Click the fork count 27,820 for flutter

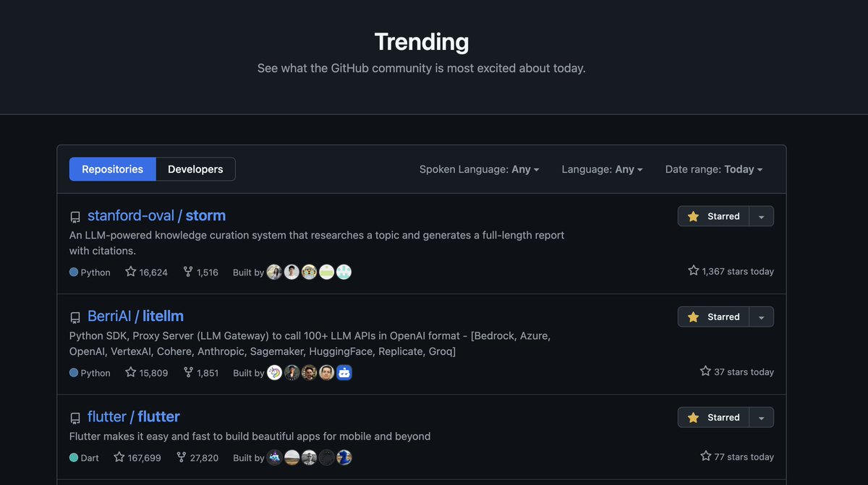[x=197, y=458]
